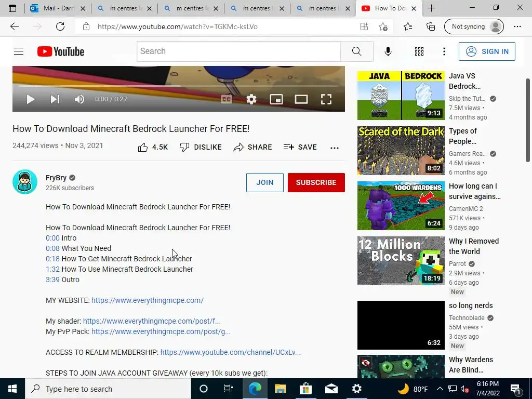Like the video (4.5K)
Image resolution: width=532 pixels, height=399 pixels.
pyautogui.click(x=153, y=147)
